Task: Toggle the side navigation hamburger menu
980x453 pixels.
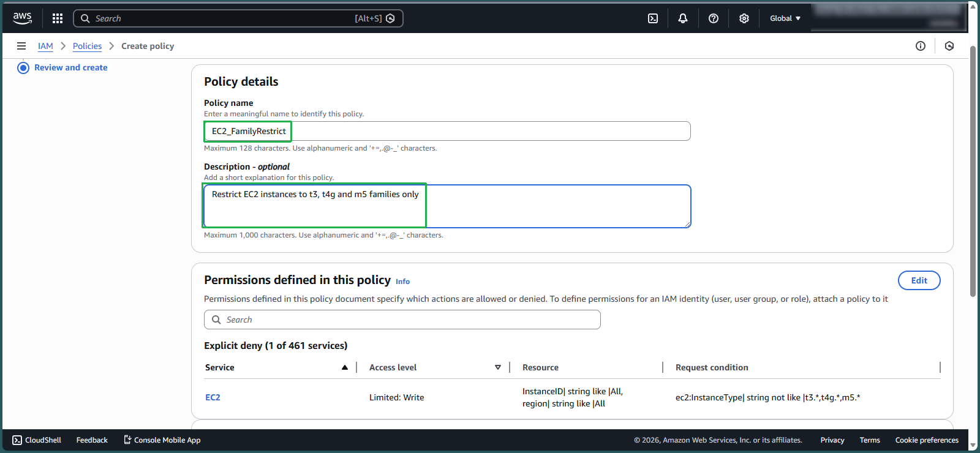Action: click(21, 46)
